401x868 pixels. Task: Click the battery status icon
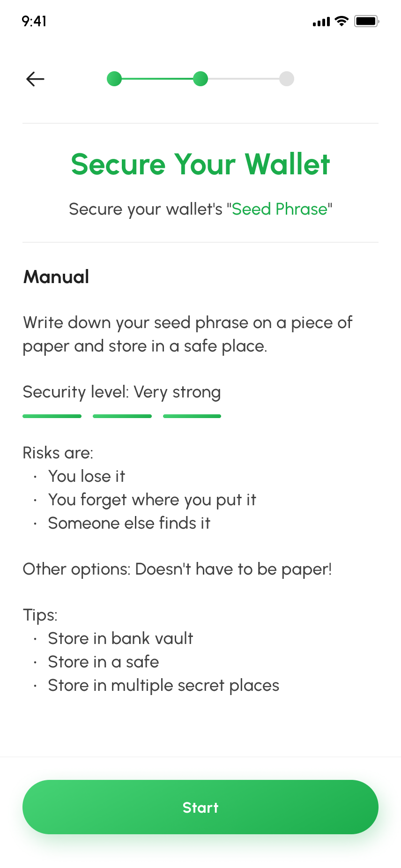pyautogui.click(x=366, y=21)
